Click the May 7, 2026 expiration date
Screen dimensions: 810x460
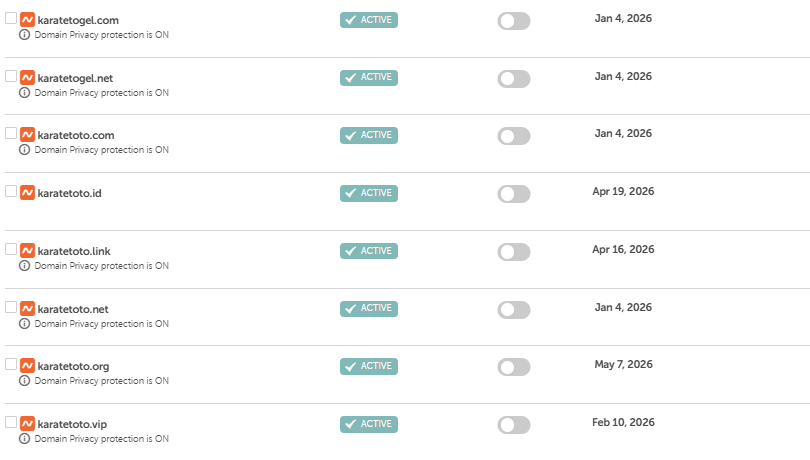(623, 365)
